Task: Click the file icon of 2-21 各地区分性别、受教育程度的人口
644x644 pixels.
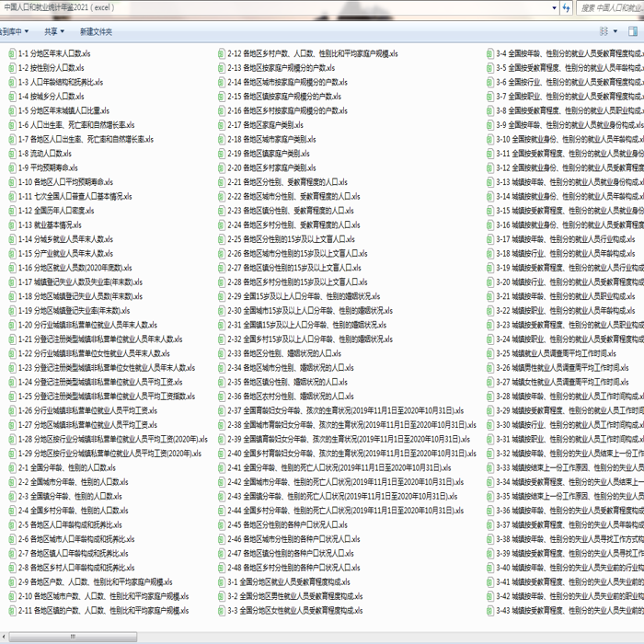Action: point(222,182)
